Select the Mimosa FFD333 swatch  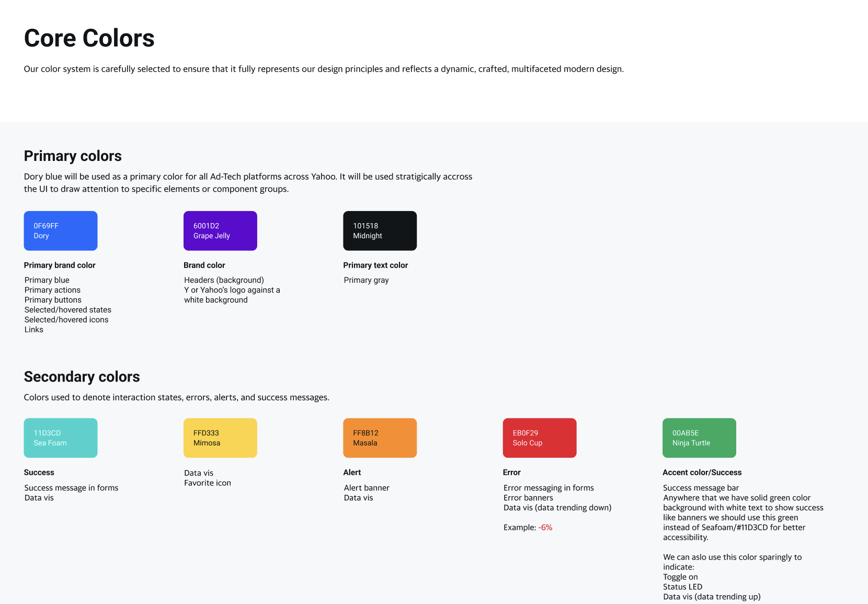[x=220, y=438]
